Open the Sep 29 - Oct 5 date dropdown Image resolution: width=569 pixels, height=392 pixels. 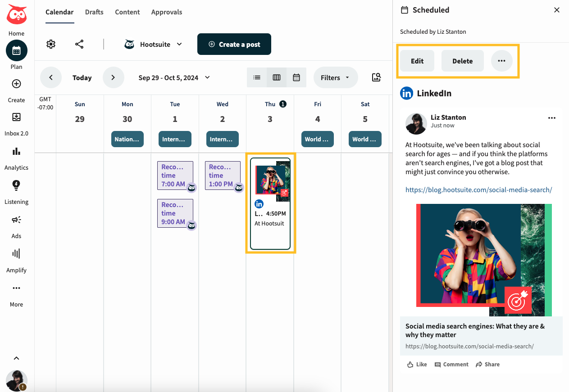pyautogui.click(x=174, y=77)
